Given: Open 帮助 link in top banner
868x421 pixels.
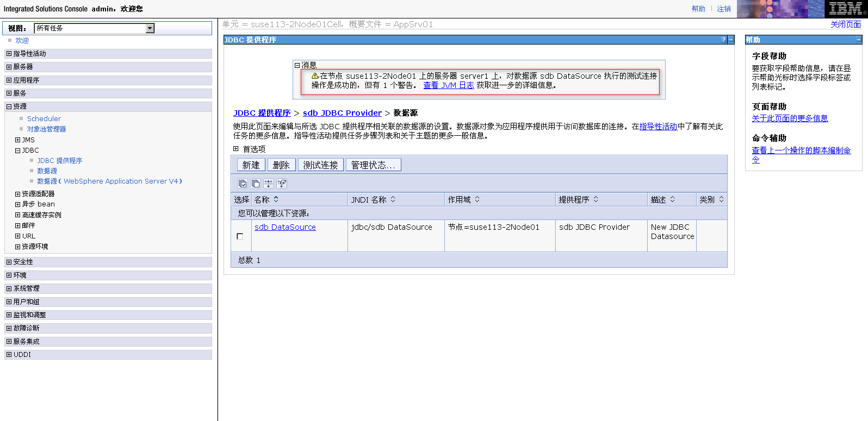Looking at the screenshot, I should (698, 9).
